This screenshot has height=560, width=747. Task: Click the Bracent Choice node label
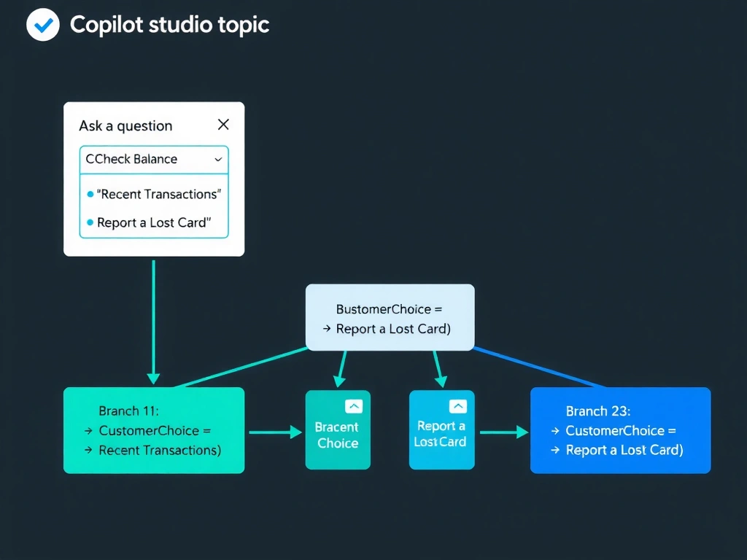[x=337, y=435]
